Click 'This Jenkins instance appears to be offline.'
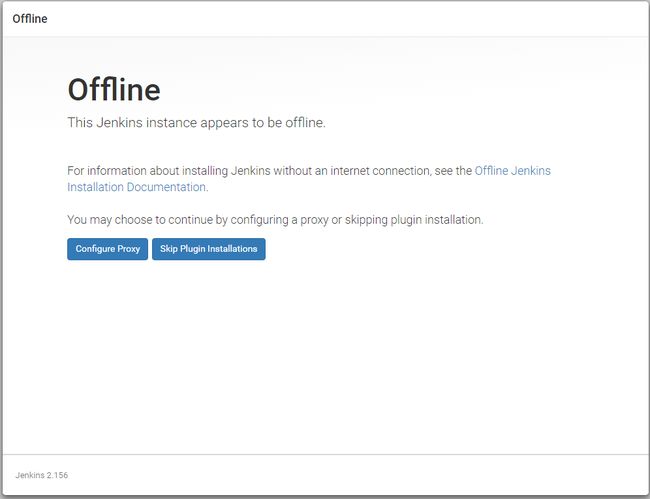 [x=196, y=123]
